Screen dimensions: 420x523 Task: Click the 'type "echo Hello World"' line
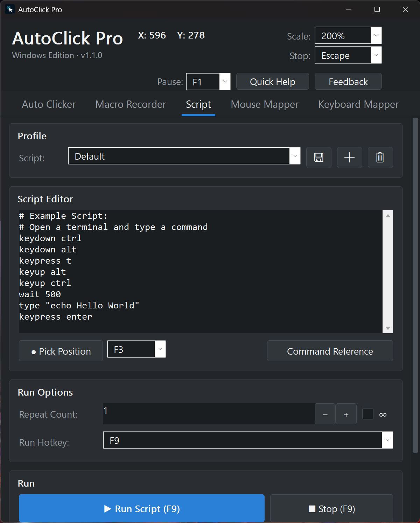(79, 306)
